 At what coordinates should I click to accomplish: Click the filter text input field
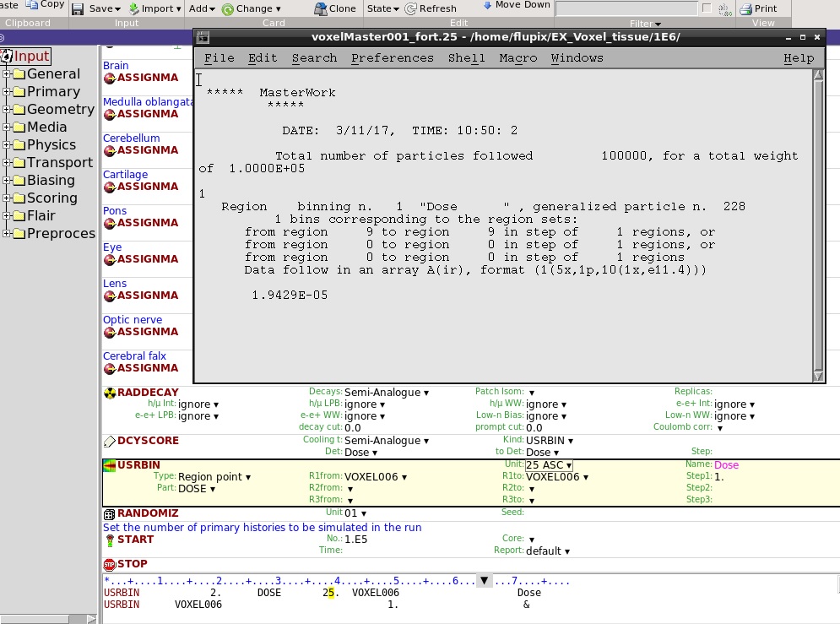point(626,8)
